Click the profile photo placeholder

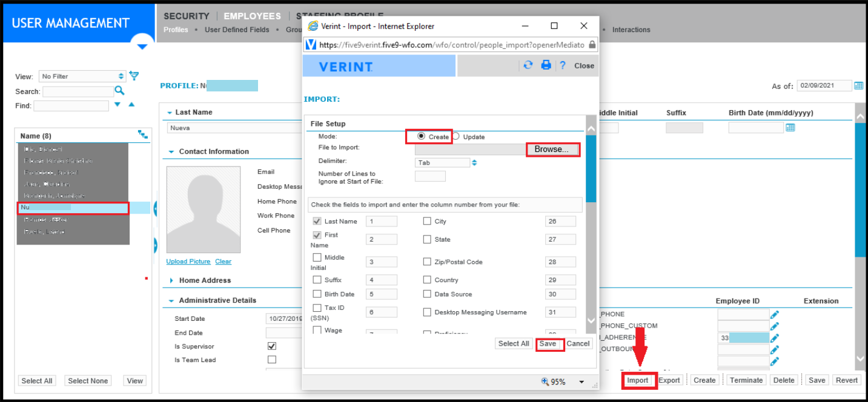(204, 210)
